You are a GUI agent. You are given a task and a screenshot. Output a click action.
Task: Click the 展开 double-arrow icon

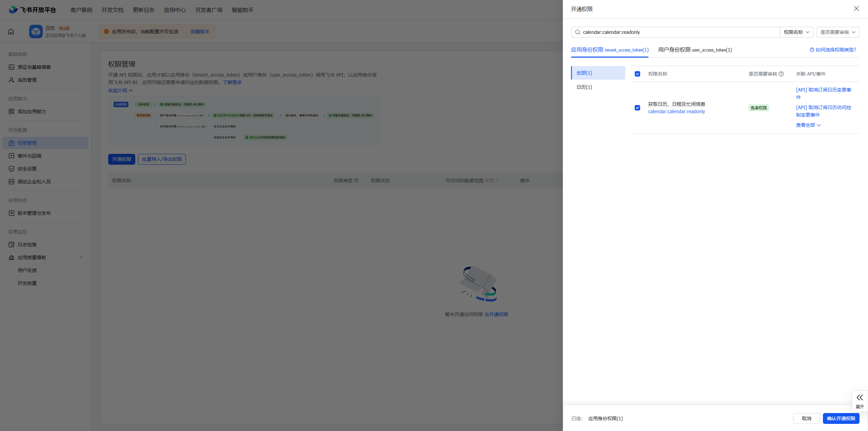[860, 397]
